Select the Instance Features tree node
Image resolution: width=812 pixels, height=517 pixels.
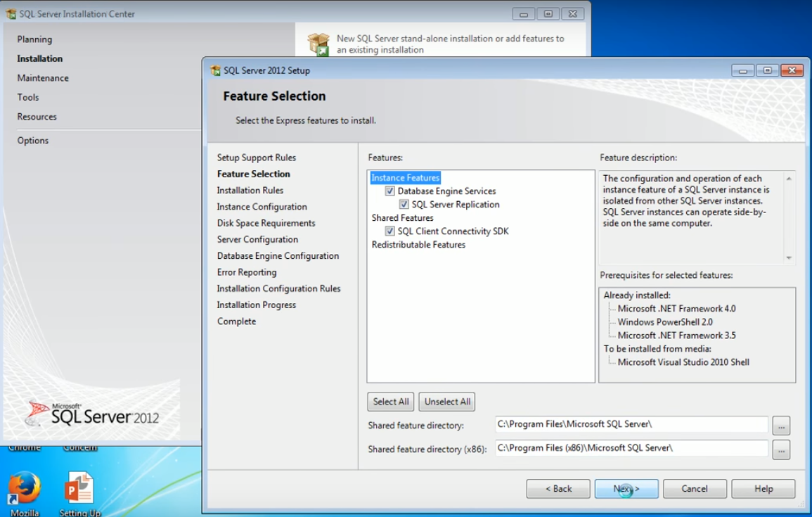pyautogui.click(x=405, y=178)
